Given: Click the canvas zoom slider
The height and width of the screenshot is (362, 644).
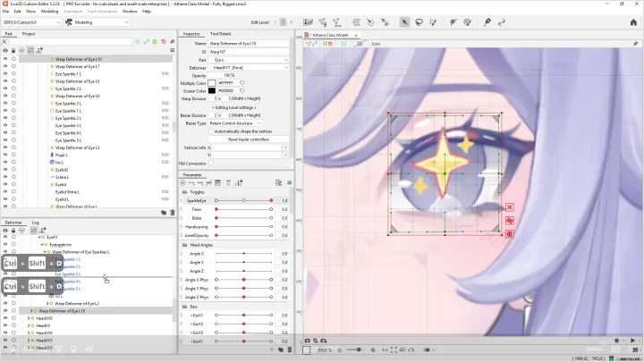Looking at the screenshot, I should coord(356,350).
